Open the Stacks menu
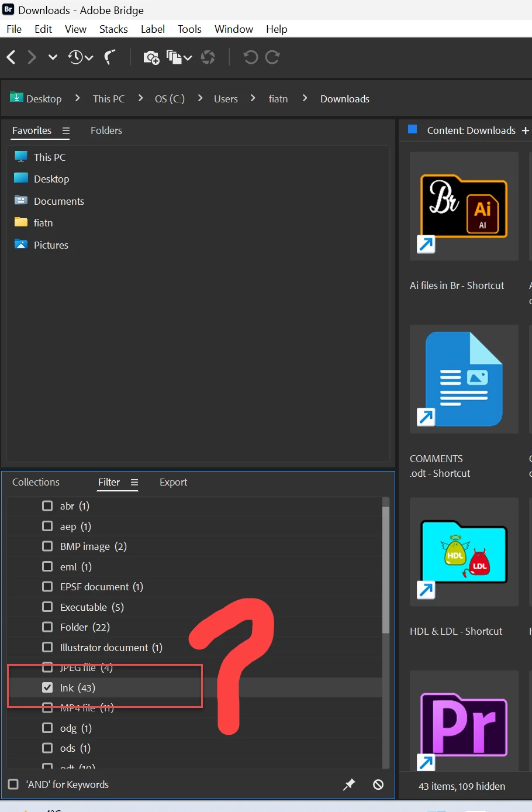This screenshot has height=812, width=532. 113,29
